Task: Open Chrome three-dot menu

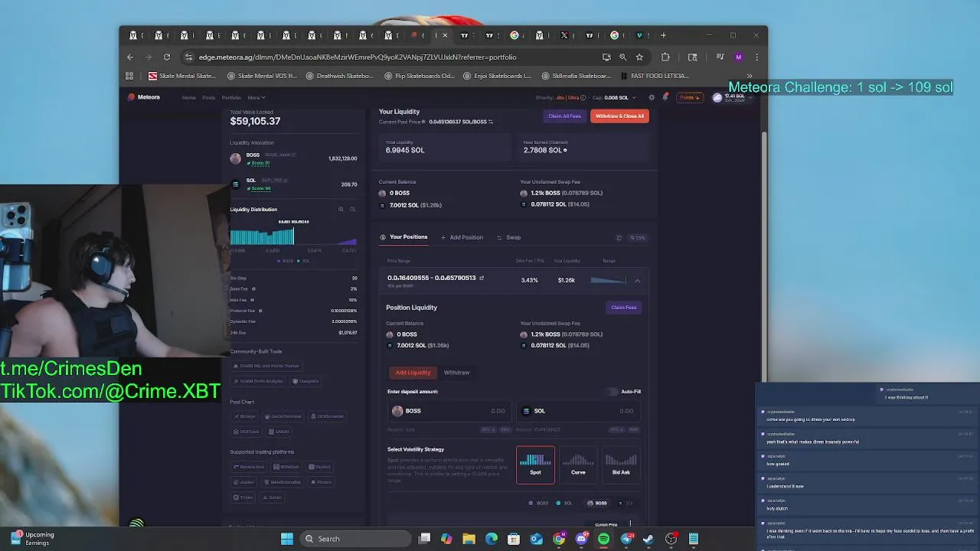Action: click(756, 57)
